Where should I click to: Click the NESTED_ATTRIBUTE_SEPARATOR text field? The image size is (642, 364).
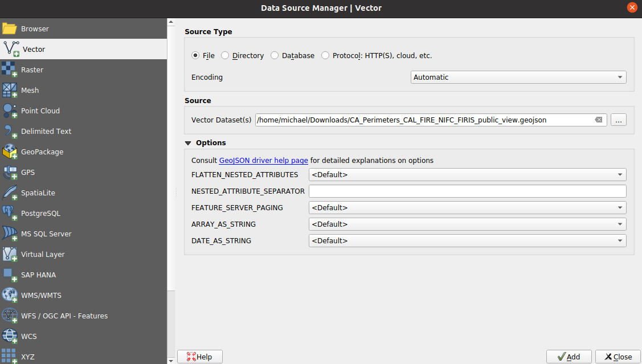coord(467,191)
